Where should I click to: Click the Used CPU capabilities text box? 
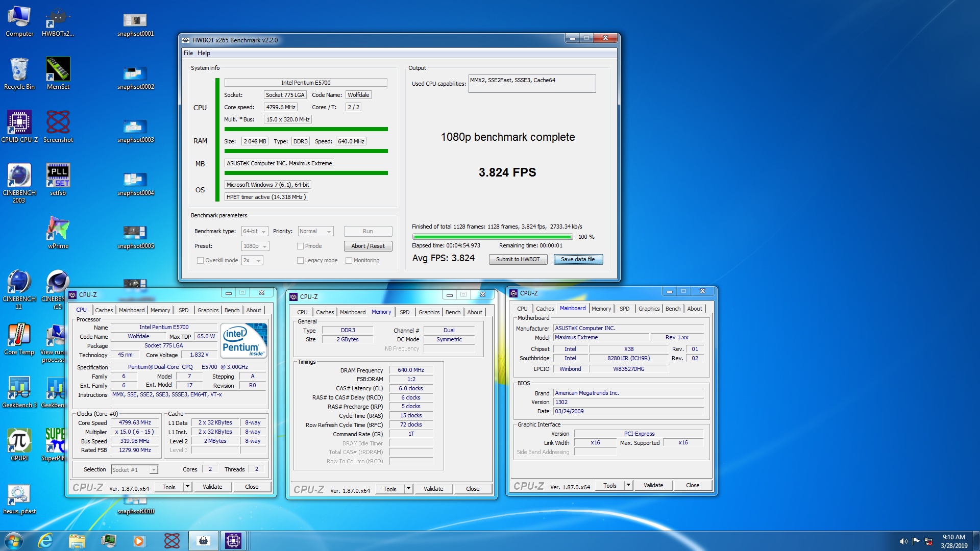click(532, 84)
